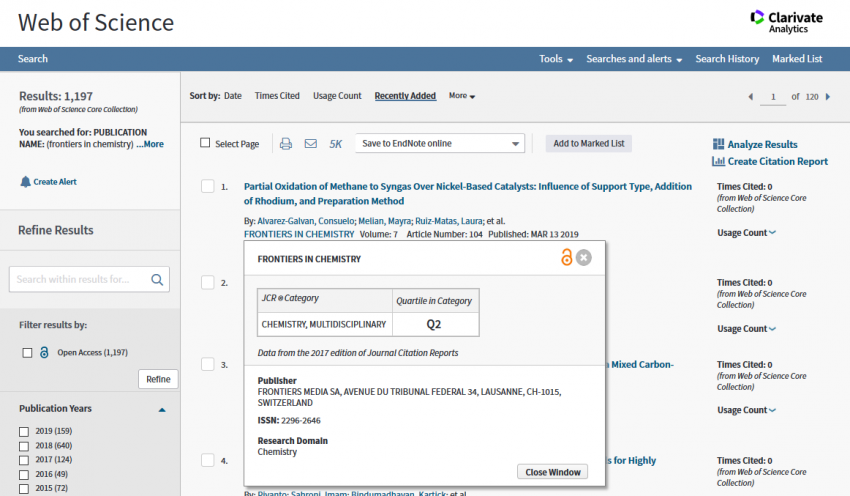Check the box for result 1
850x496 pixels.
pyautogui.click(x=208, y=186)
